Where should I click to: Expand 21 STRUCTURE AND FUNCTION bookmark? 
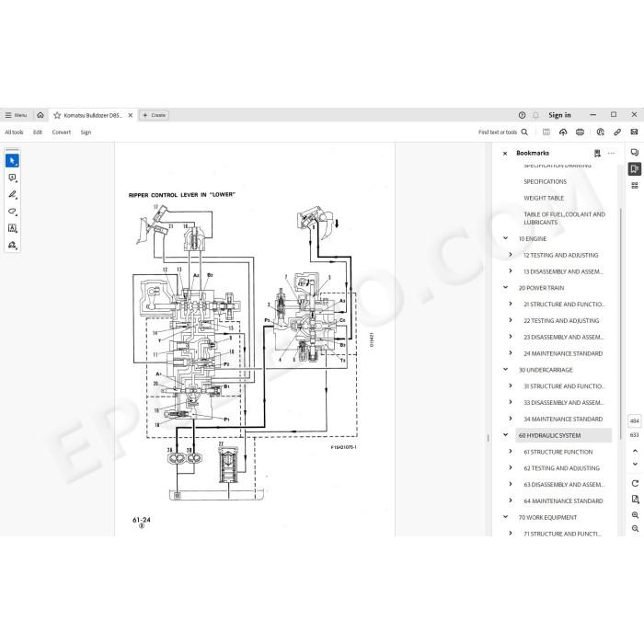511,304
